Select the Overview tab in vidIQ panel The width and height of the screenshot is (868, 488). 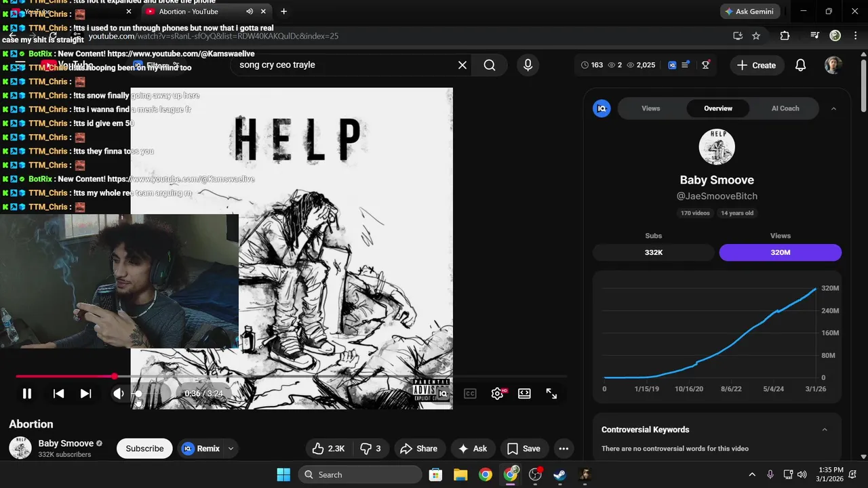pyautogui.click(x=718, y=108)
